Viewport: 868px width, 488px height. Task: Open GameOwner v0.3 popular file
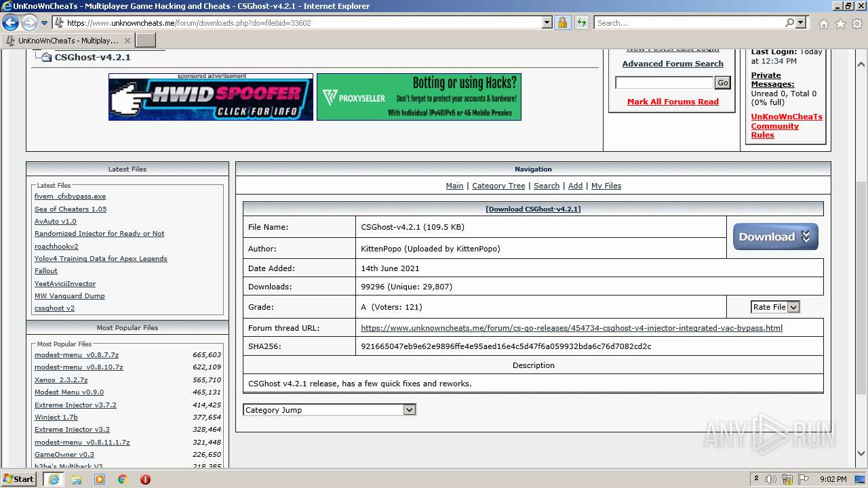(64, 455)
